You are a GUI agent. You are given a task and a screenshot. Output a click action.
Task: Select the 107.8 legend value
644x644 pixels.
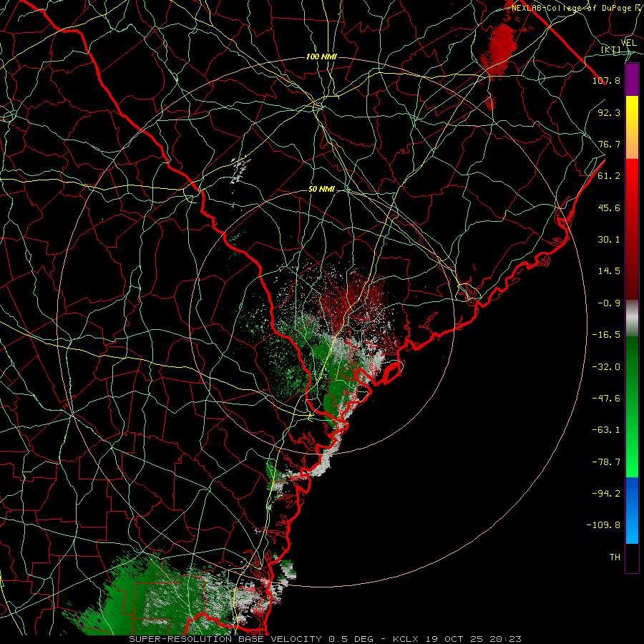(x=606, y=80)
